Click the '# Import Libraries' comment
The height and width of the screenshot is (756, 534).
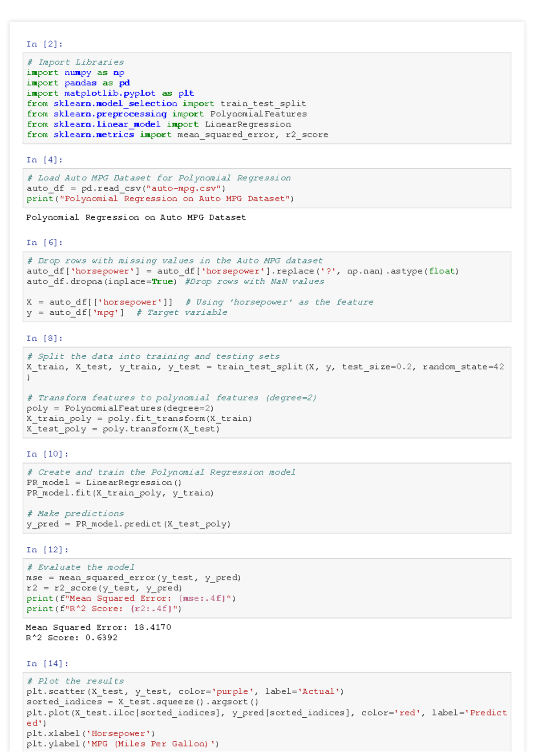click(75, 62)
